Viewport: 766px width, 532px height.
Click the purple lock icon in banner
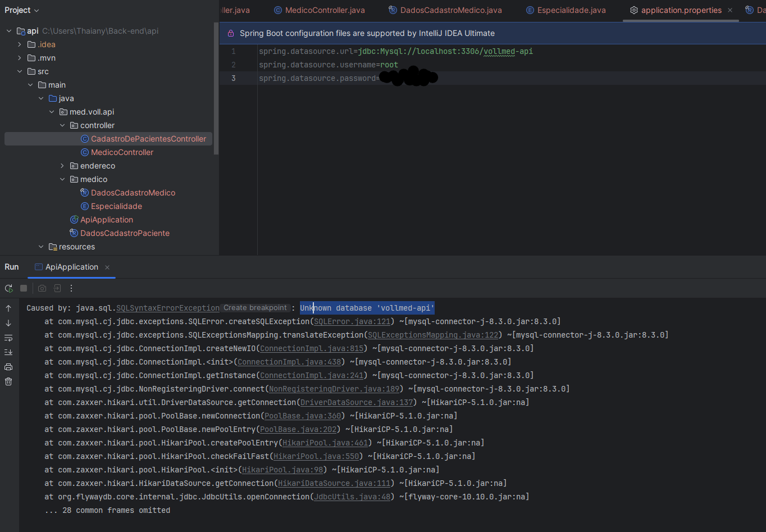click(x=230, y=33)
